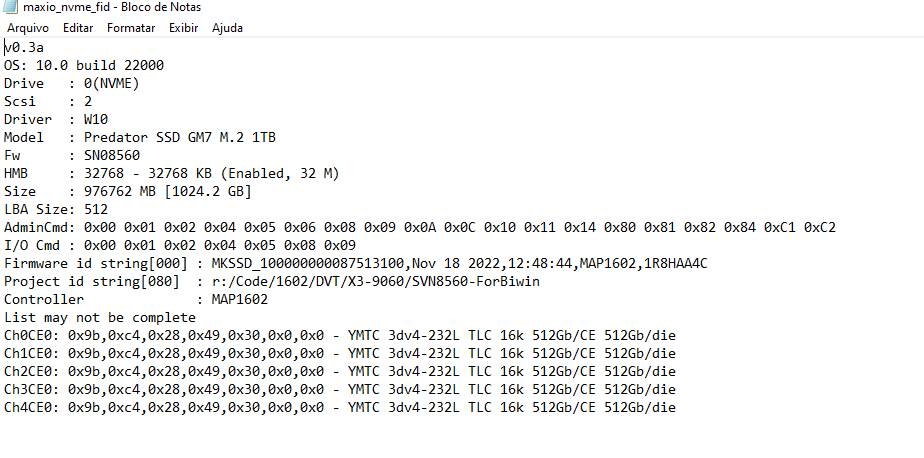924x458 pixels.
Task: Click the Controller MAP1602 line
Action: point(136,299)
